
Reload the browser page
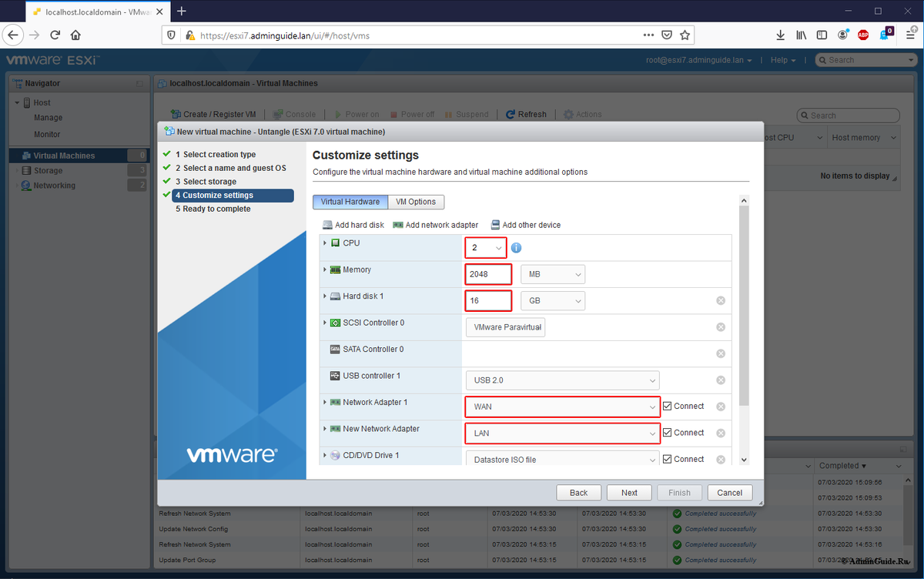click(x=55, y=35)
